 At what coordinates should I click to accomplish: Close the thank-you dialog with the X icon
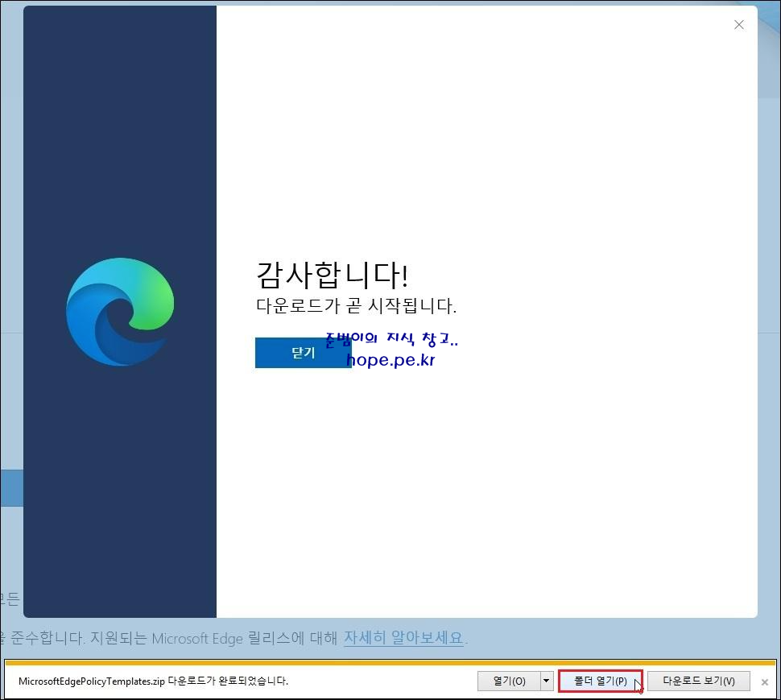click(738, 25)
